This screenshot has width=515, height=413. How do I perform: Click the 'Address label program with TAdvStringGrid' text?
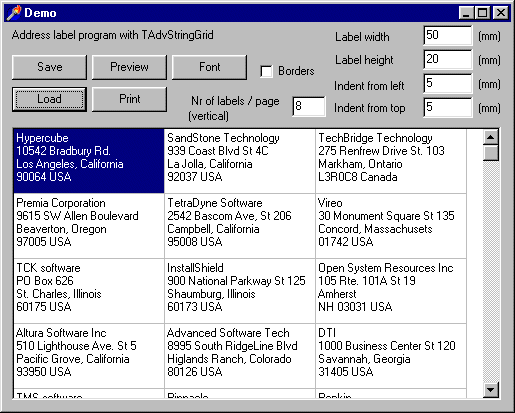click(x=113, y=35)
